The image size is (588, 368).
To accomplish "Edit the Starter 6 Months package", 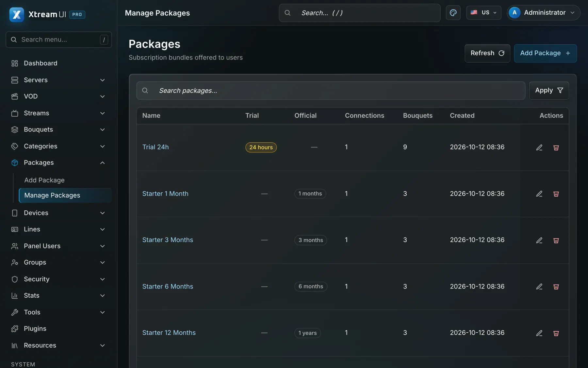I will coord(539,287).
